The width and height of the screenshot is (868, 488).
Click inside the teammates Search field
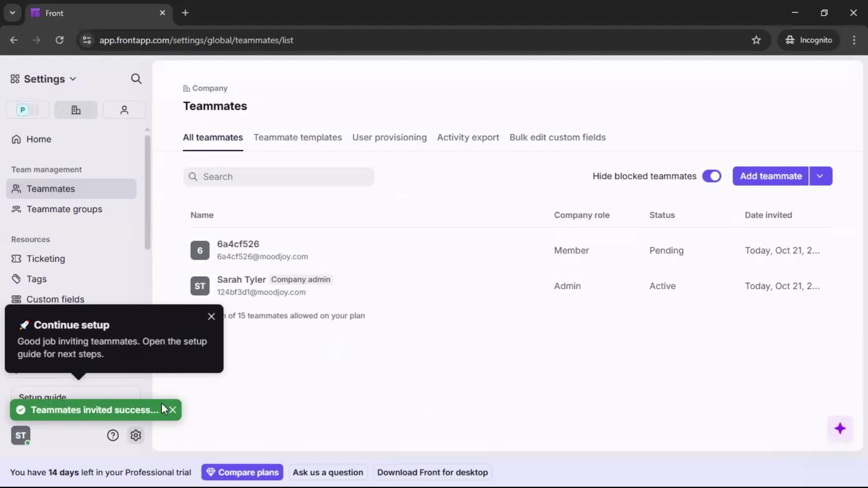[x=279, y=177]
